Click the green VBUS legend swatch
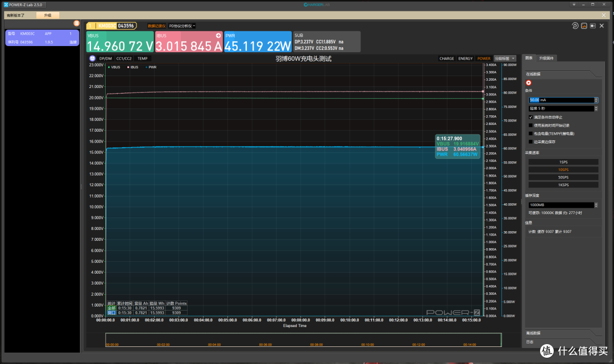This screenshot has height=364, width=614. click(109, 67)
